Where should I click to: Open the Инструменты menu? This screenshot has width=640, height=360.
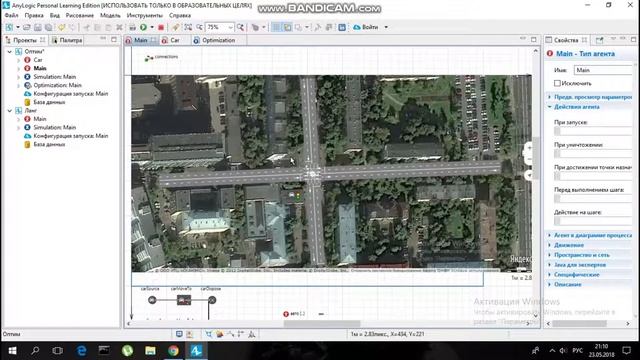144,16
